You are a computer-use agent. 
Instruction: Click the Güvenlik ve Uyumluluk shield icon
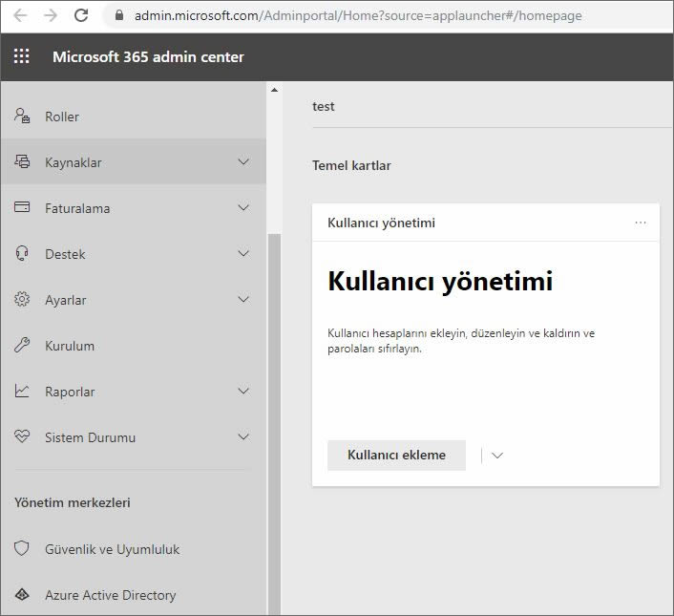pyautogui.click(x=22, y=548)
